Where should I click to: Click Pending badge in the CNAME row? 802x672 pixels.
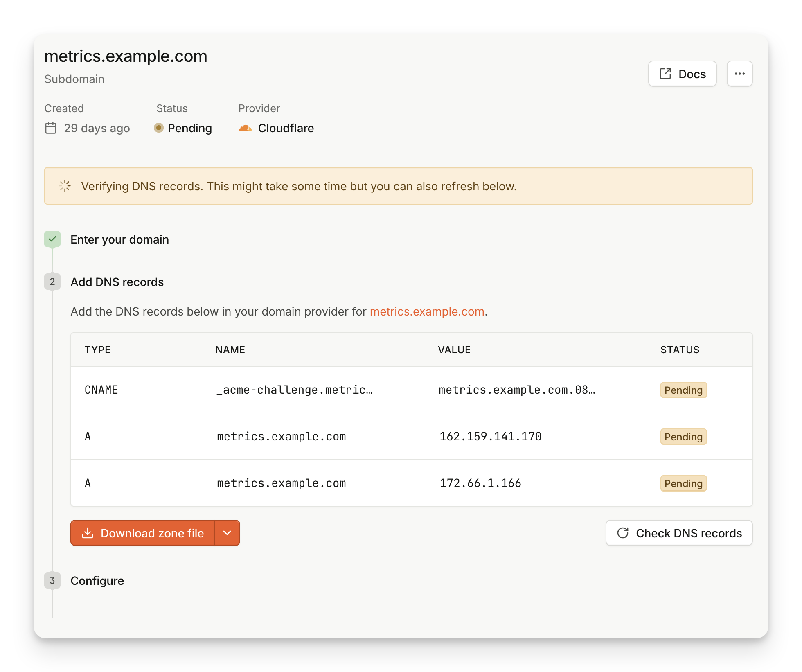point(683,390)
